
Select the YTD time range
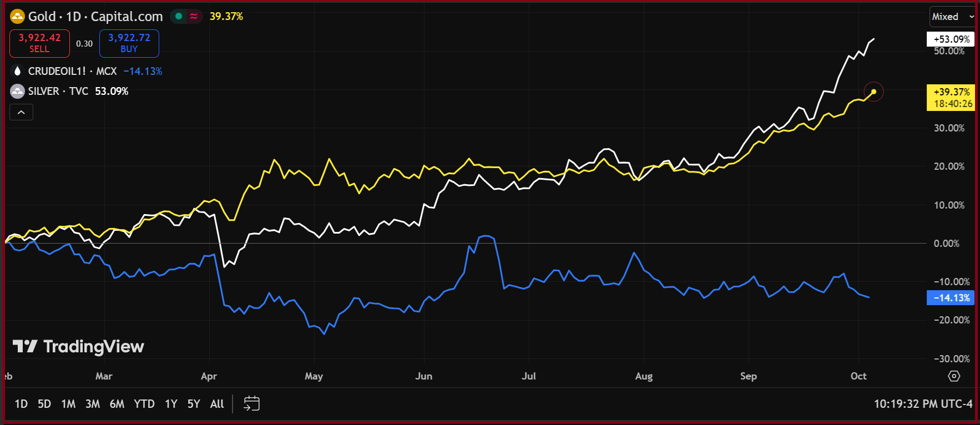pos(144,404)
